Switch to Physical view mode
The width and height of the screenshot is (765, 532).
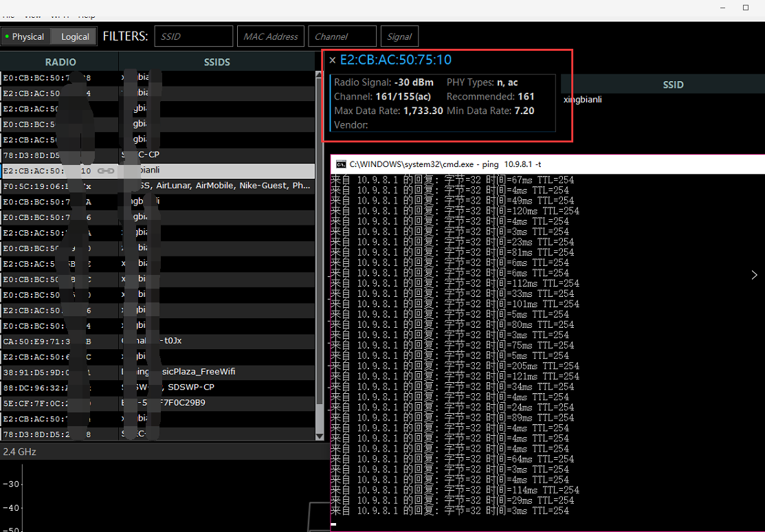29,36
